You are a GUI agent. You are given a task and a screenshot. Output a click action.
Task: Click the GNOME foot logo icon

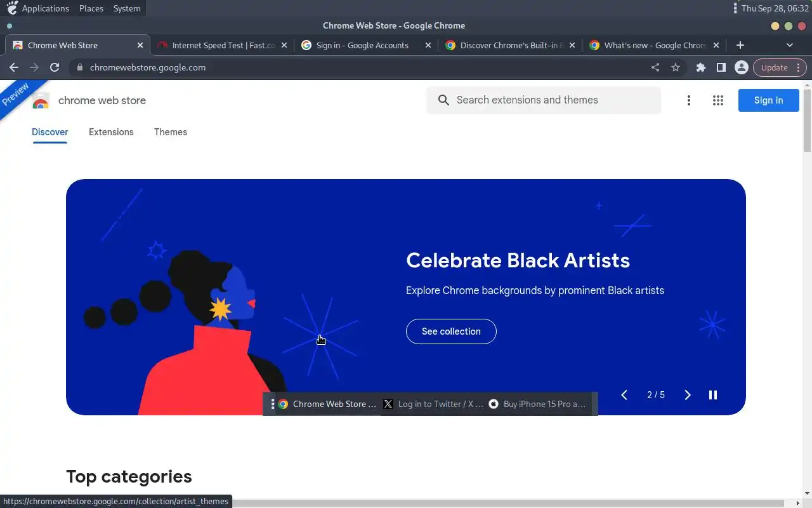click(12, 8)
